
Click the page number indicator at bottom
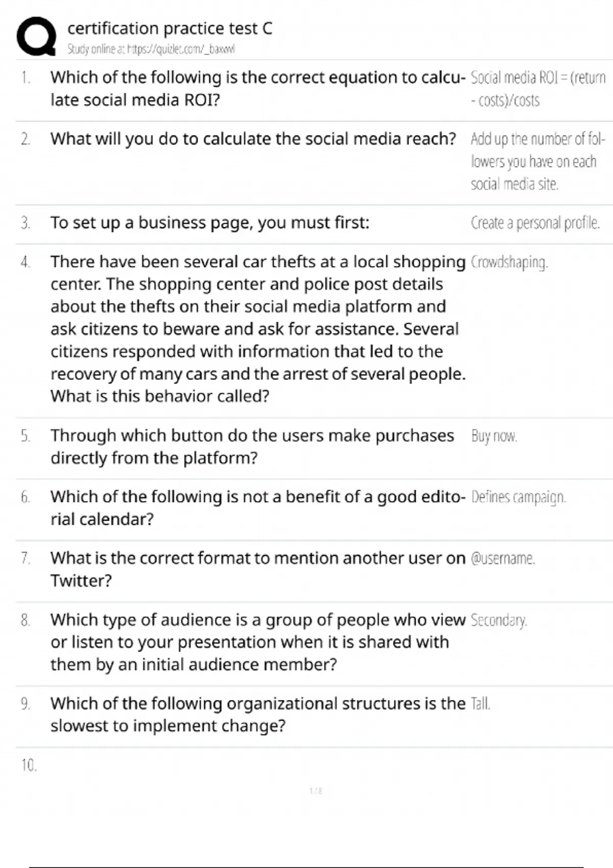pyautogui.click(x=316, y=791)
